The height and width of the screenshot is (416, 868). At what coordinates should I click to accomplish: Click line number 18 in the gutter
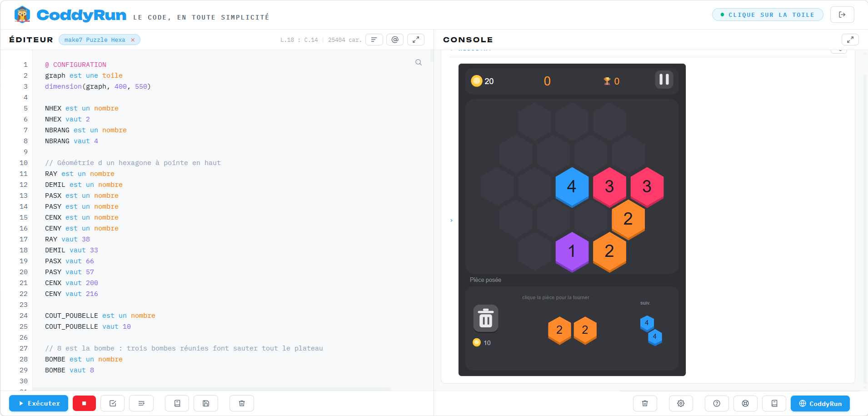24,250
